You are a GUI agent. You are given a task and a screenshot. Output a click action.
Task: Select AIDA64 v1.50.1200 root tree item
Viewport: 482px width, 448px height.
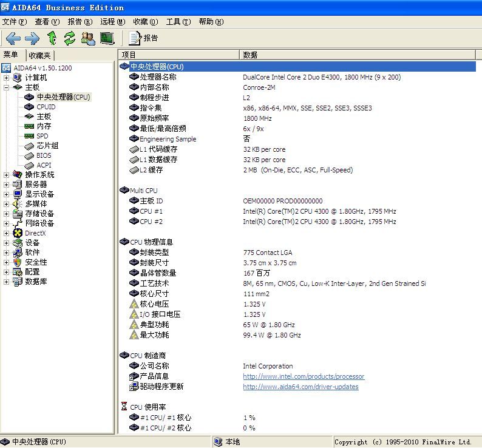coord(42,68)
